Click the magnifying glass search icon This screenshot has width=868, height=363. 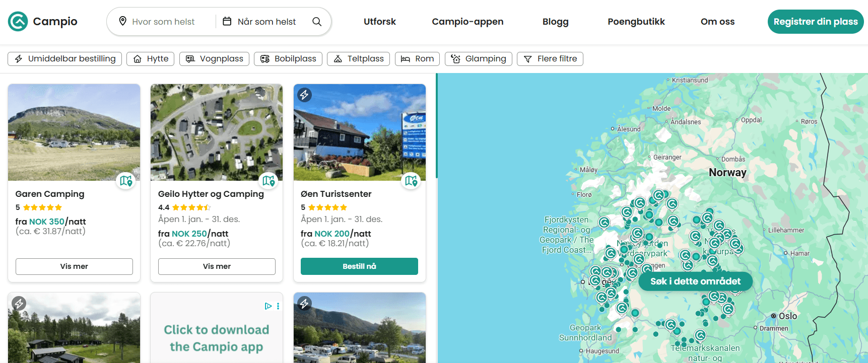pyautogui.click(x=317, y=21)
